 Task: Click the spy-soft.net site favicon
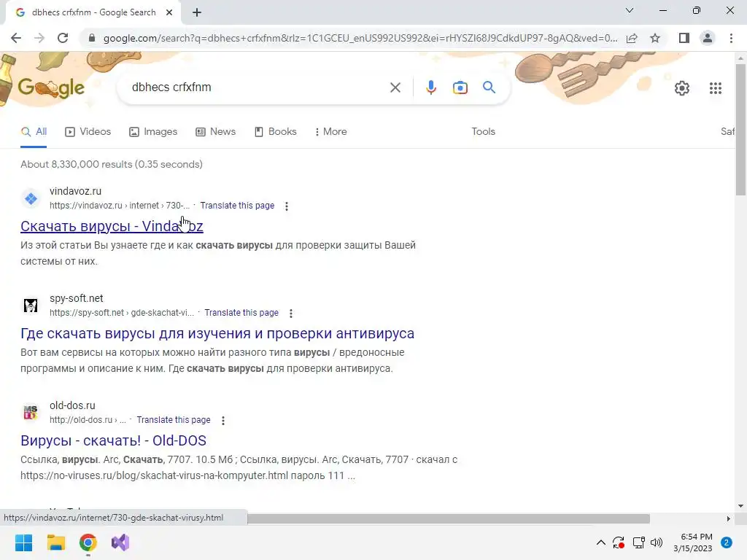[x=31, y=306]
